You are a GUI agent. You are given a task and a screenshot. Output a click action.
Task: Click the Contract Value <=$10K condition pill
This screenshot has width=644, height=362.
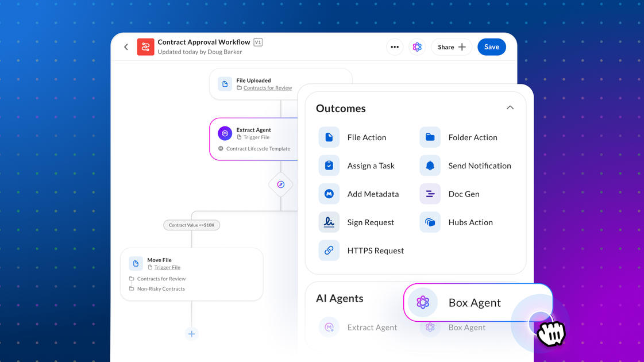191,225
